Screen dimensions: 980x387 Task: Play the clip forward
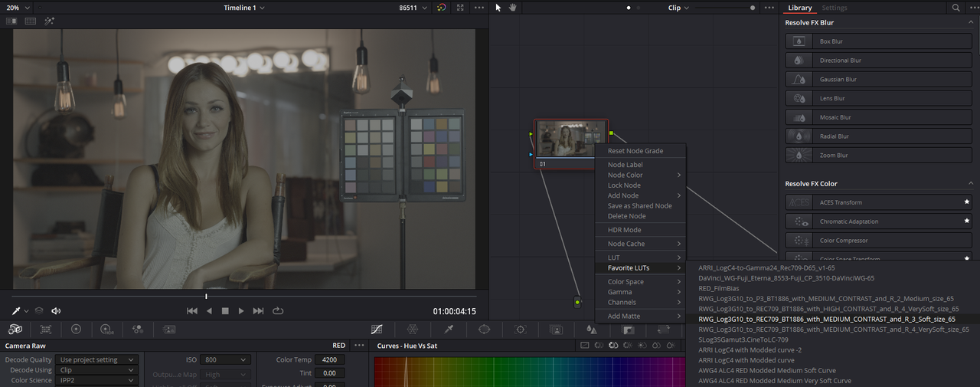[241, 310]
